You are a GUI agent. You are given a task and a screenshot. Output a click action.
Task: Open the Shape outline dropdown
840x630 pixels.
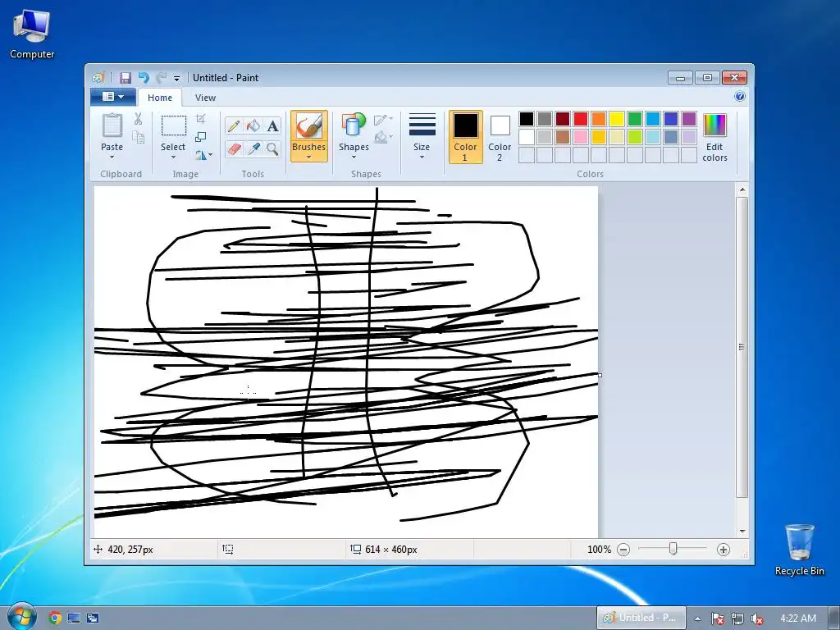coord(384,120)
